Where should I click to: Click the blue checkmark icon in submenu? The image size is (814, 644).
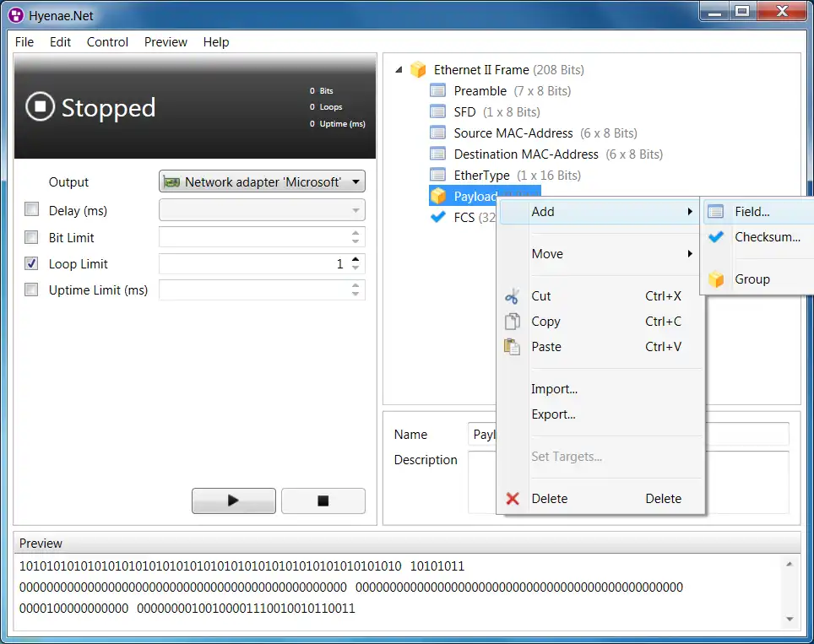click(x=716, y=237)
